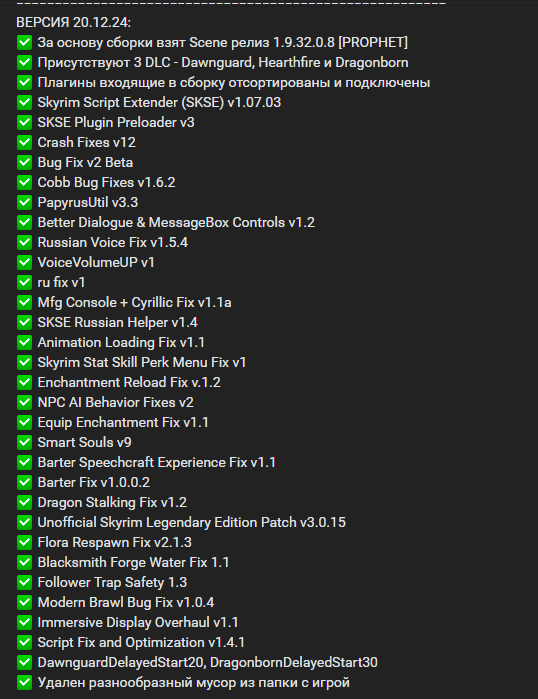Click the green check icon beside Crash Fixes v12
The width and height of the screenshot is (538, 699).
(x=25, y=142)
